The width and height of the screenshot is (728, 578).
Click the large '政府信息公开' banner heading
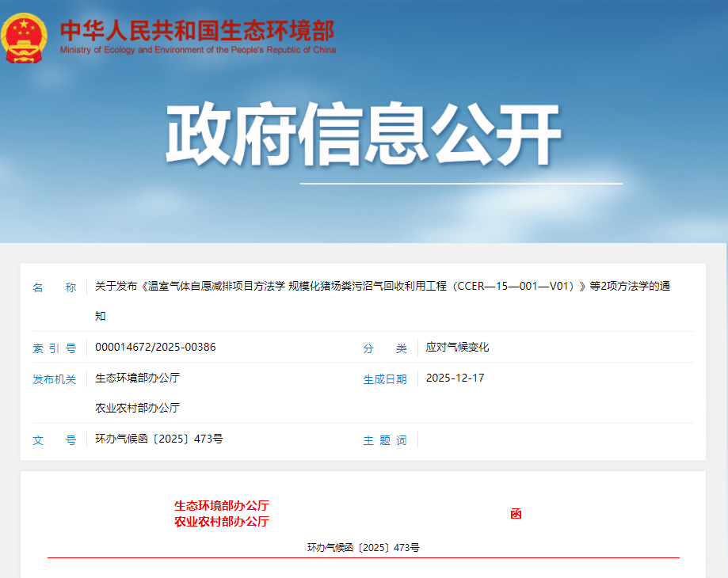[364, 135]
